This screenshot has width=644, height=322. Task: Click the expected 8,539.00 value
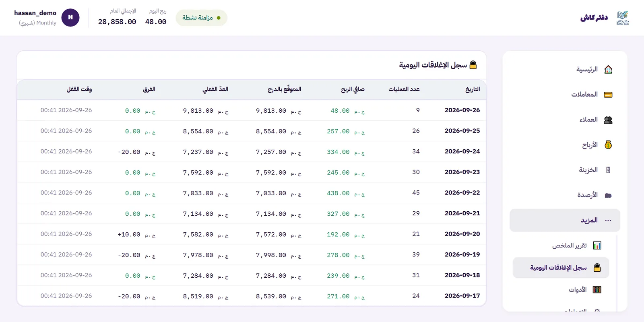tap(279, 296)
